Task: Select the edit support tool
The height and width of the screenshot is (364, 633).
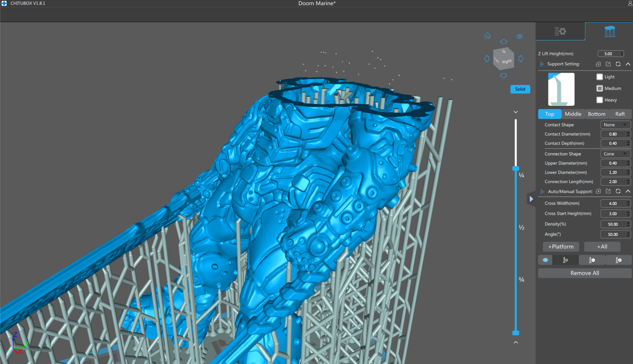Action: pyautogui.click(x=618, y=260)
